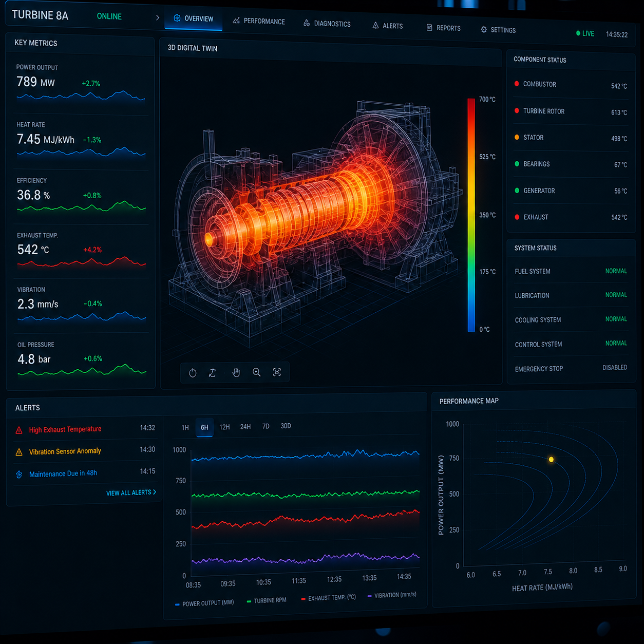644x644 pixels.
Task: Open the Reports tab
Action: point(443,28)
